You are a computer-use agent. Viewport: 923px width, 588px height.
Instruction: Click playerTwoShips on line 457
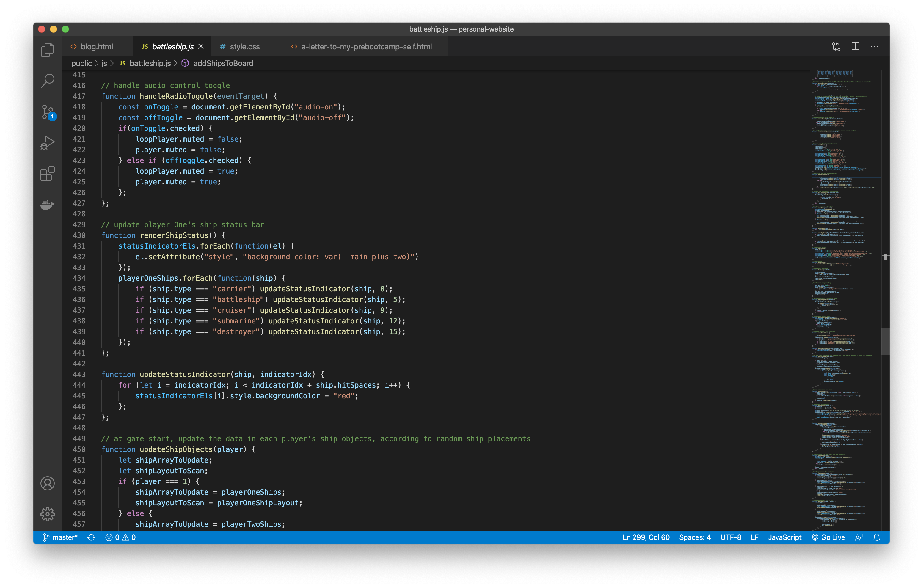(x=251, y=524)
